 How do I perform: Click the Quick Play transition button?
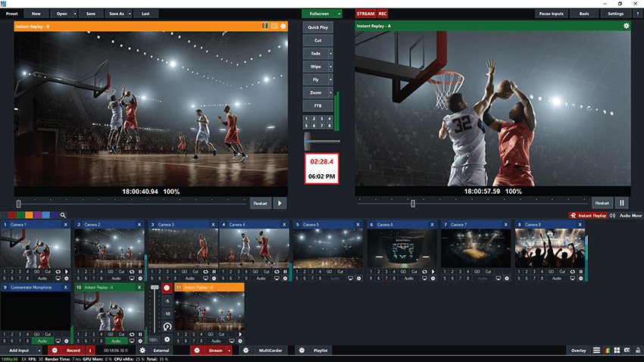318,27
